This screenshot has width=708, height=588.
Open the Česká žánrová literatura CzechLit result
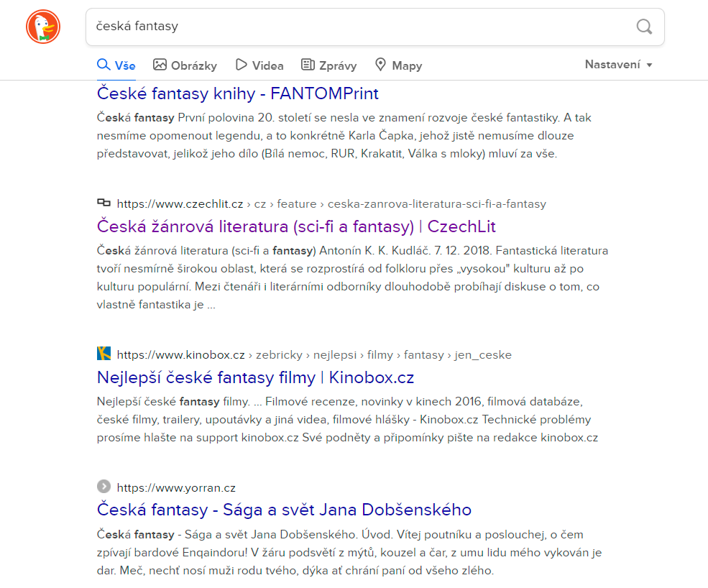point(296,226)
